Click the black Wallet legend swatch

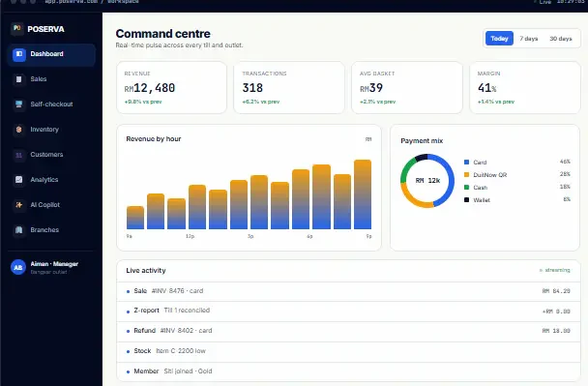(x=466, y=200)
